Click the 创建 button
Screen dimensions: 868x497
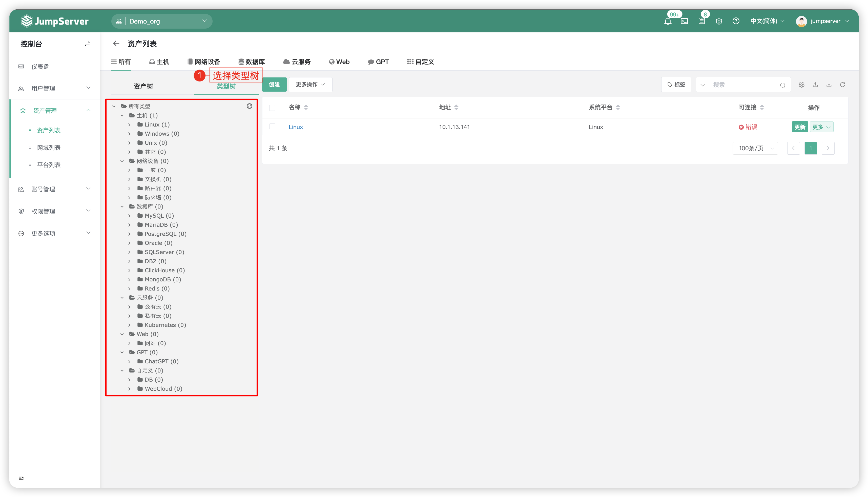(274, 84)
